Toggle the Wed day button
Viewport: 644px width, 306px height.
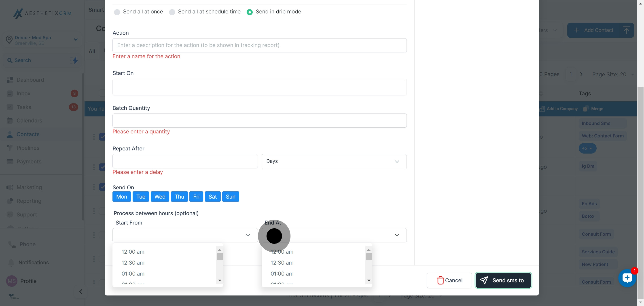160,197
